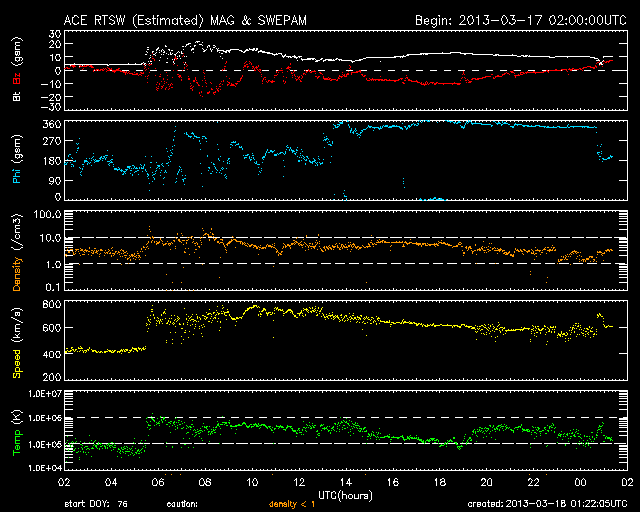Image resolution: width=640 pixels, height=512 pixels.
Task: Click the '12' hour tick on time axis
Action: click(299, 483)
